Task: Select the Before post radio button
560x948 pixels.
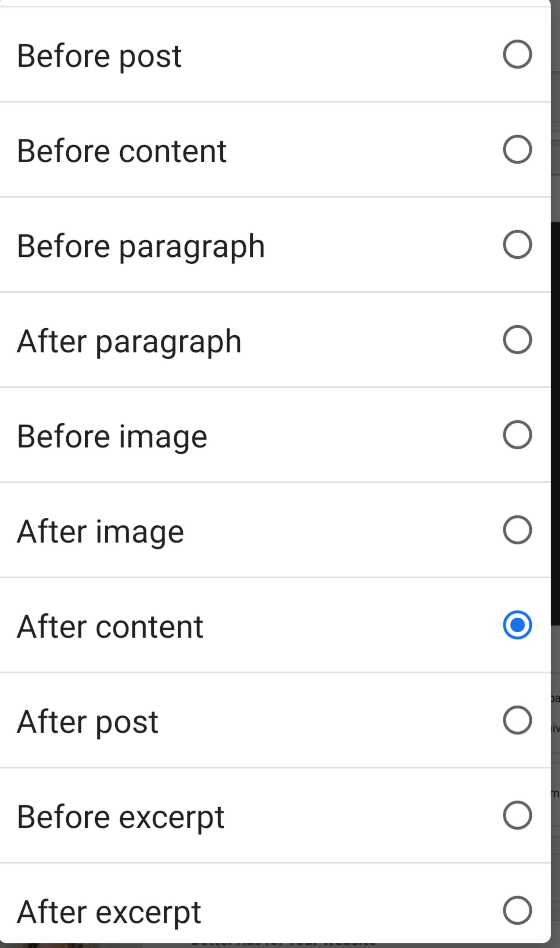Action: (x=517, y=54)
